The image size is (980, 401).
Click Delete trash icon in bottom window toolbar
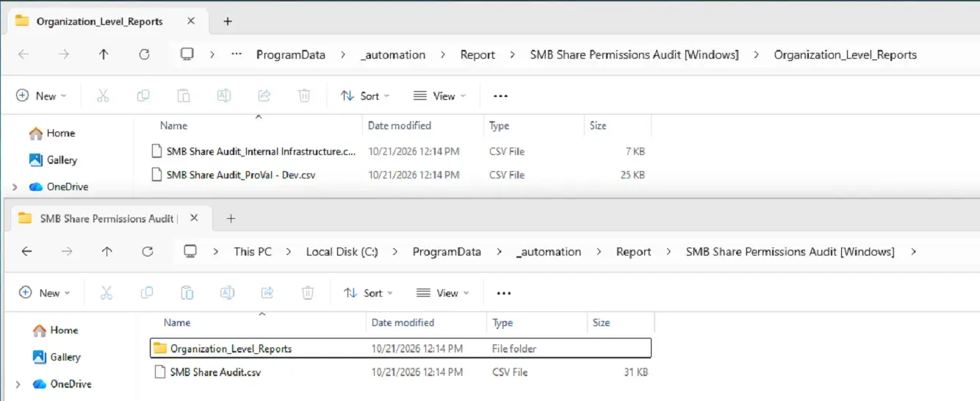[x=309, y=293]
